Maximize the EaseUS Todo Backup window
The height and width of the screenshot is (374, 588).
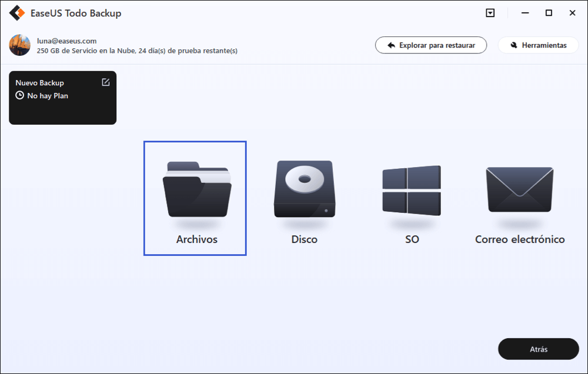coord(549,13)
